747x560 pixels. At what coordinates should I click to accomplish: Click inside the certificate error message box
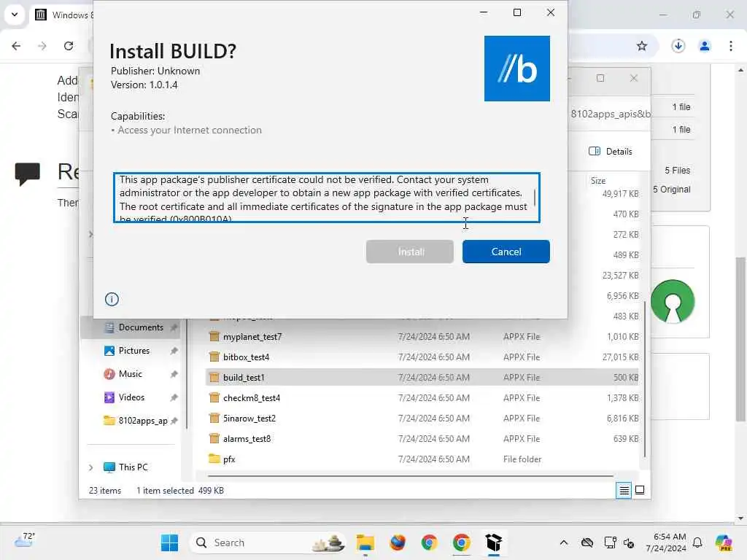pos(326,198)
